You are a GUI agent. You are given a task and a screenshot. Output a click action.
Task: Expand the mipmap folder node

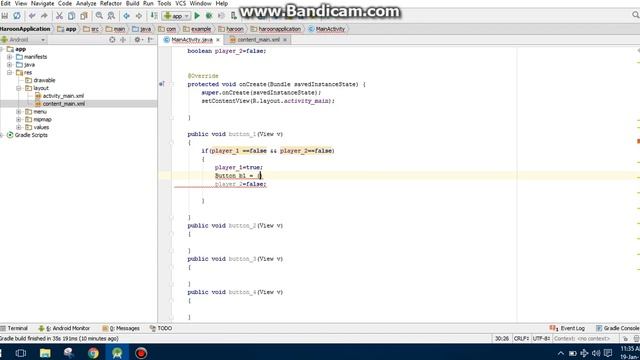[19, 119]
